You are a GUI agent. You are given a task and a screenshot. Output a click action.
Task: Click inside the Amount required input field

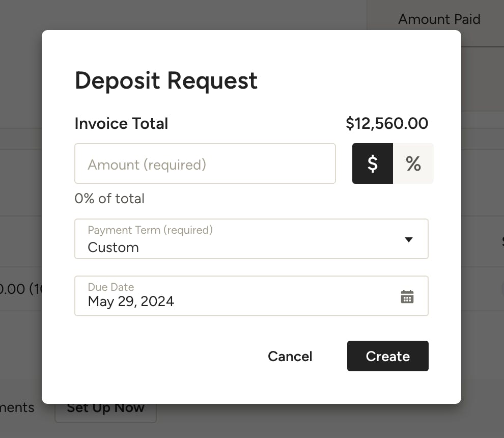tap(205, 163)
